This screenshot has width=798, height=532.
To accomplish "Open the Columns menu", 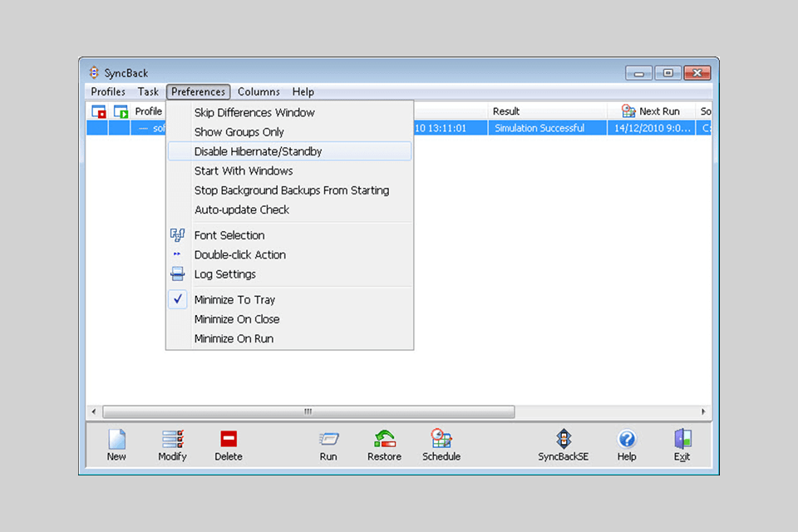I will 259,91.
